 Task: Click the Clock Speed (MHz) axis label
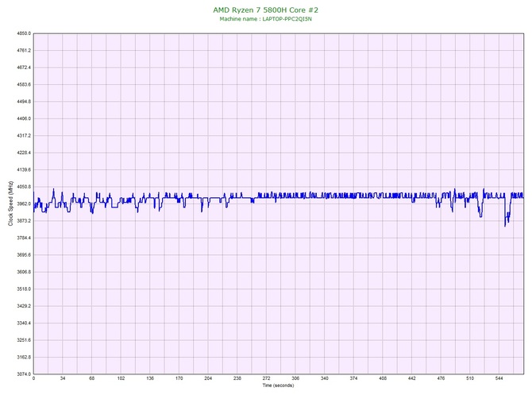coord(10,203)
